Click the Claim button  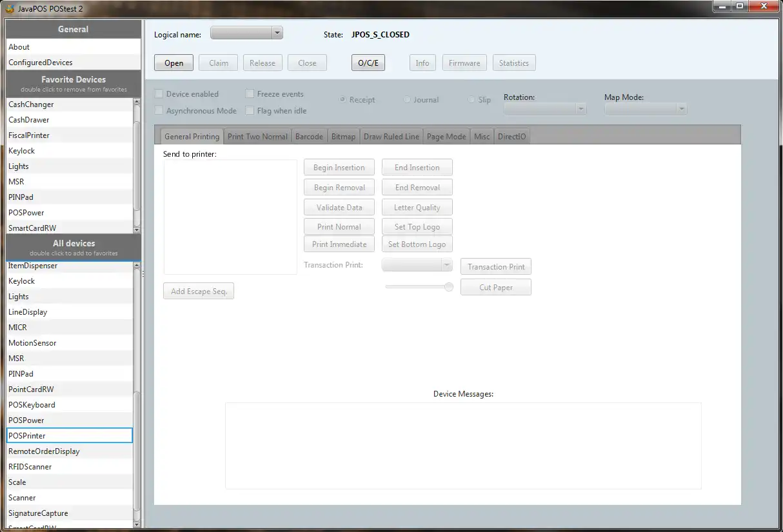pos(219,63)
